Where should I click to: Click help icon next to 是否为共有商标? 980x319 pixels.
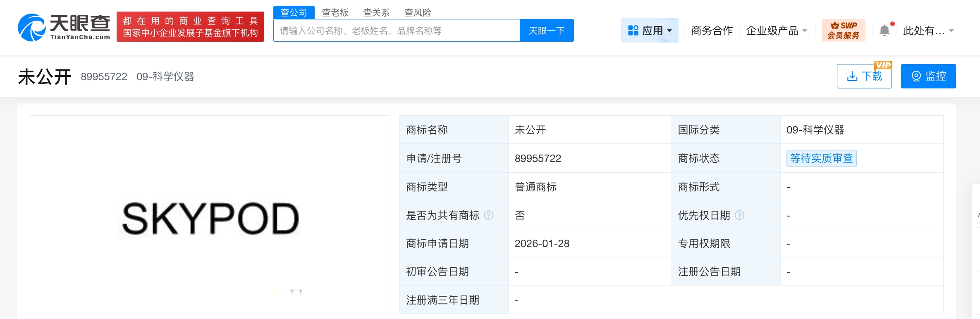coord(489,215)
